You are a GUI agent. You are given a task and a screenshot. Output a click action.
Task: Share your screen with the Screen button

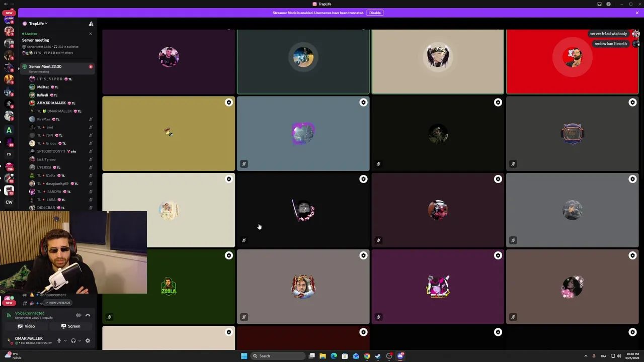(70, 326)
